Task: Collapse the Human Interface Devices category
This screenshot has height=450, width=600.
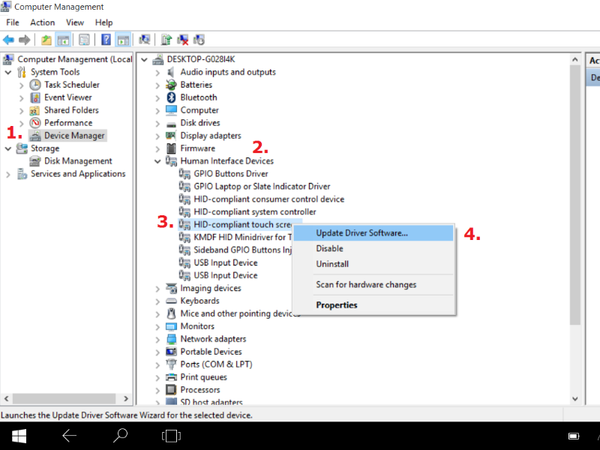Action: [x=158, y=161]
